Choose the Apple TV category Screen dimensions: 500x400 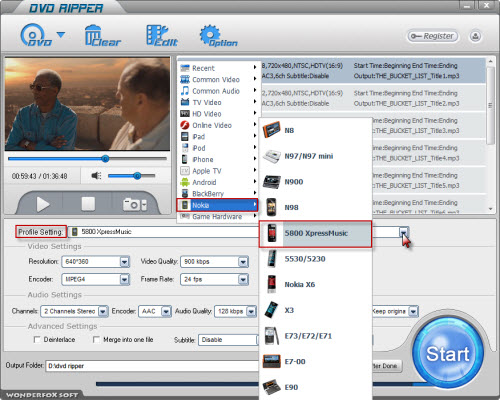point(218,171)
